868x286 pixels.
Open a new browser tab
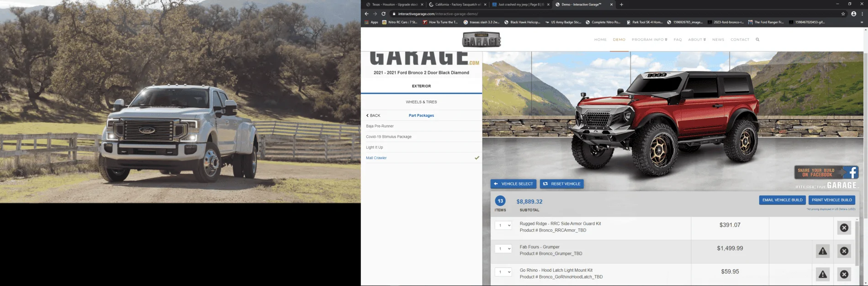[621, 5]
